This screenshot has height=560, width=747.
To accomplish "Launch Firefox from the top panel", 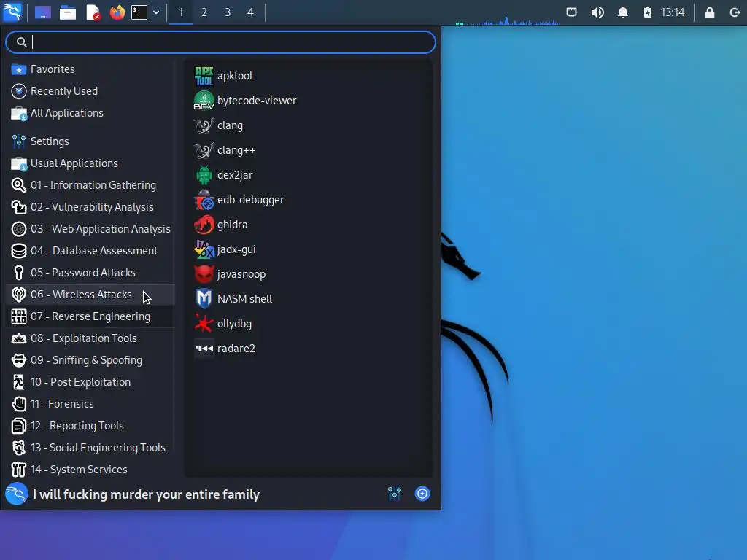I will click(x=117, y=12).
